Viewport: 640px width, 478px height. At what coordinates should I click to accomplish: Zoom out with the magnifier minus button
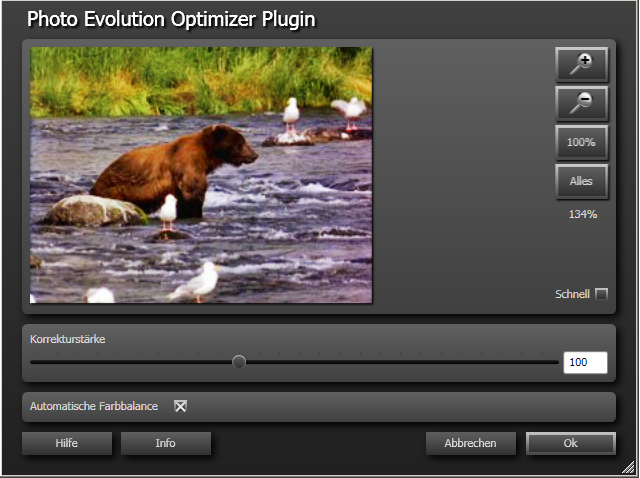click(x=582, y=103)
